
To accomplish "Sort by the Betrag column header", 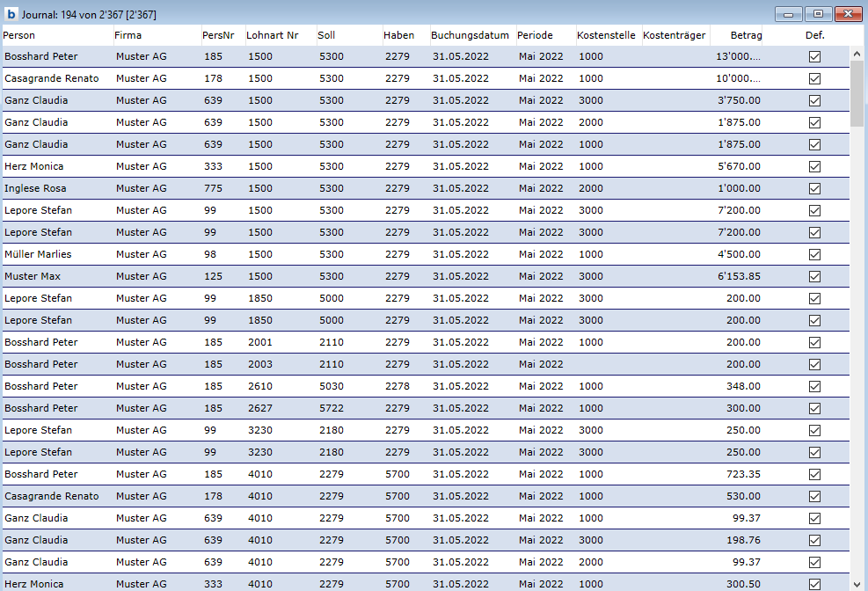I will pos(746,35).
